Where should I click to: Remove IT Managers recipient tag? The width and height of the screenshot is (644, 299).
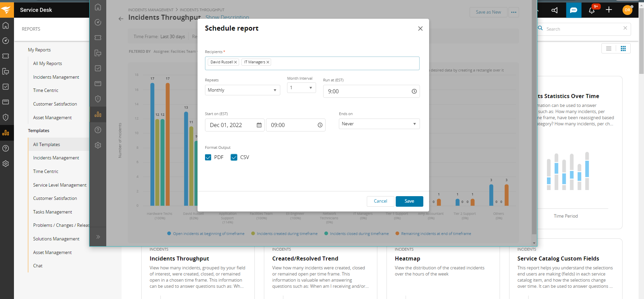point(268,62)
